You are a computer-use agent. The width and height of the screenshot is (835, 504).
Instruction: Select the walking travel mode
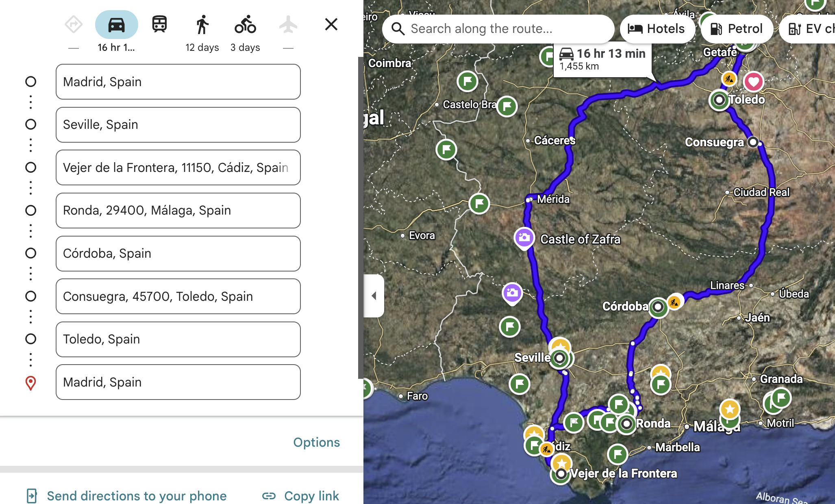click(202, 25)
